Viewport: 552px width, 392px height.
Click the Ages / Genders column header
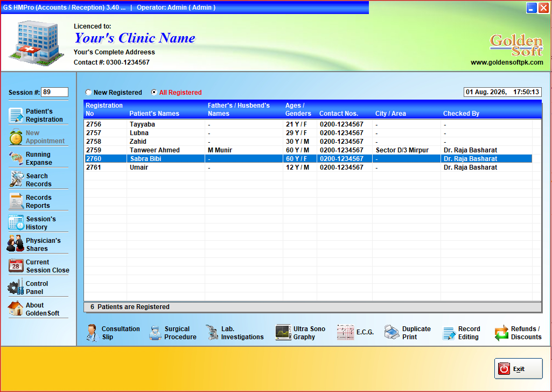[x=298, y=109]
